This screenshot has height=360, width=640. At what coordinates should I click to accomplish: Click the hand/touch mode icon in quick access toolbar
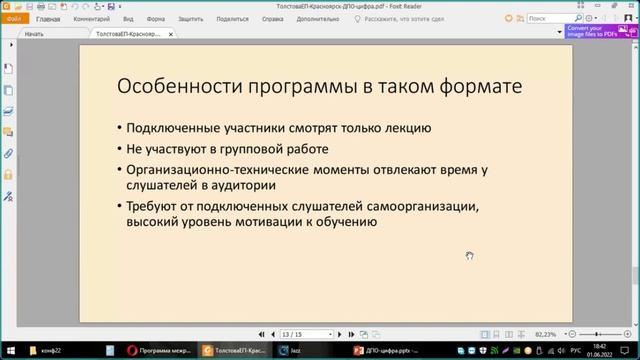[98, 7]
